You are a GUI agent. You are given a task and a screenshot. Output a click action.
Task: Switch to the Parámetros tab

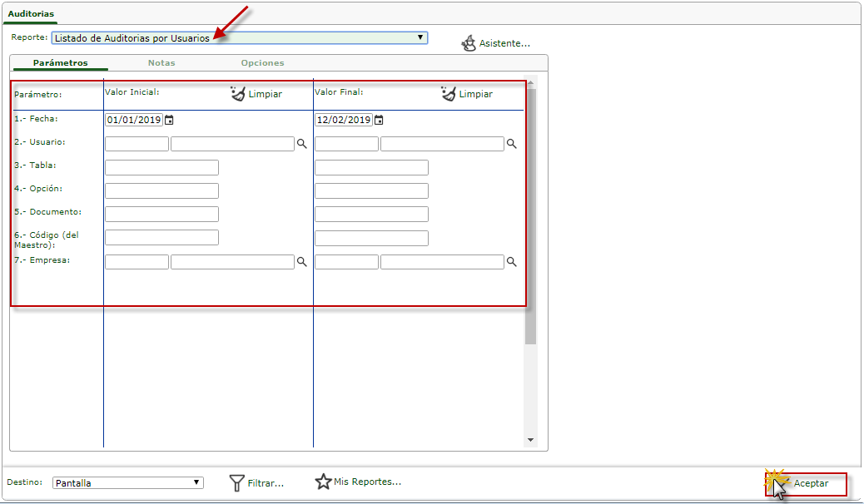coord(60,63)
